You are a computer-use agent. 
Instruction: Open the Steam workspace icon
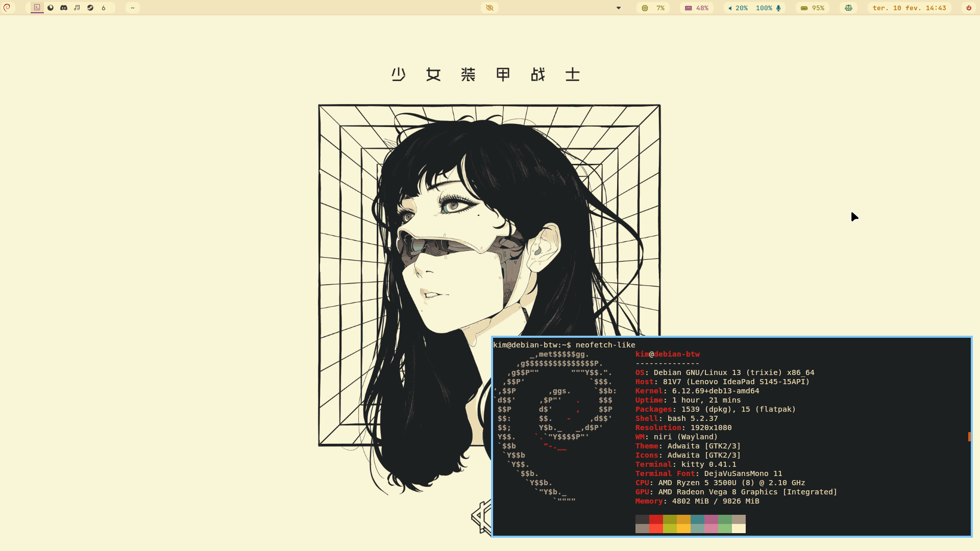click(x=90, y=8)
